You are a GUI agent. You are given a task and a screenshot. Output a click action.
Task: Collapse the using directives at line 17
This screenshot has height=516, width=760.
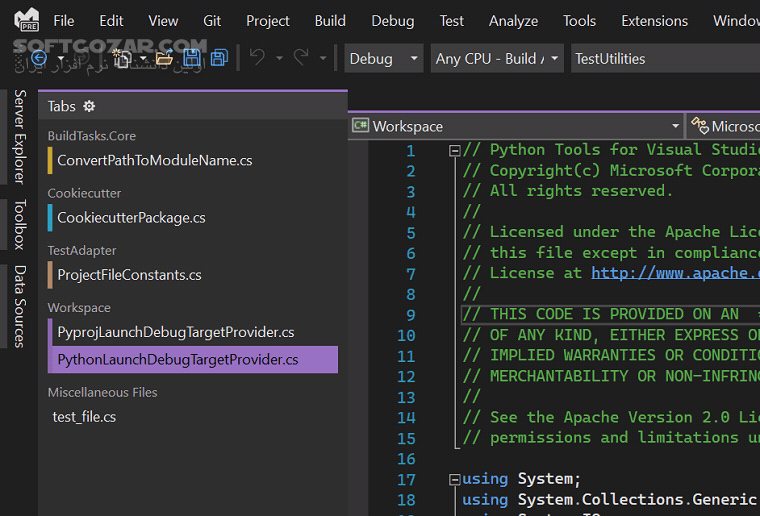[455, 480]
